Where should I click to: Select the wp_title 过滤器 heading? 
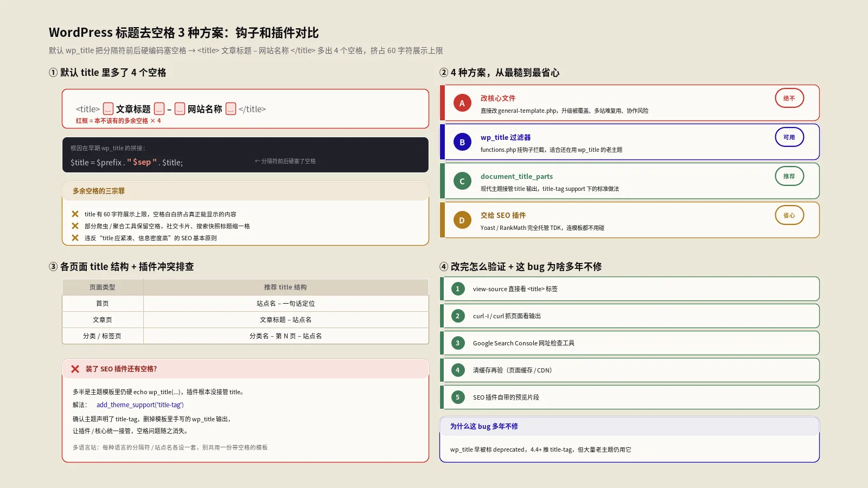tap(506, 137)
